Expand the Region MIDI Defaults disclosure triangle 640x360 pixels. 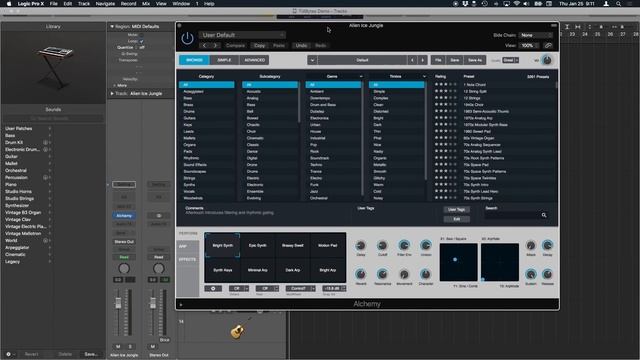tap(112, 27)
